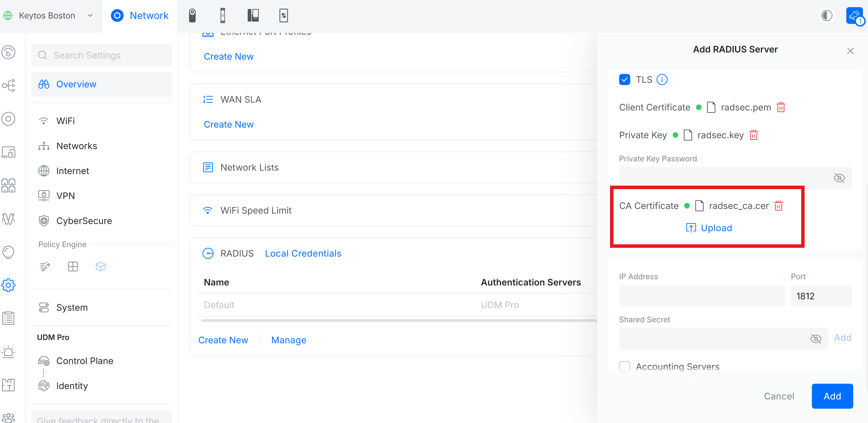Toggle the dark mode contrast control
Screen dimensions: 868x423
click(x=826, y=15)
